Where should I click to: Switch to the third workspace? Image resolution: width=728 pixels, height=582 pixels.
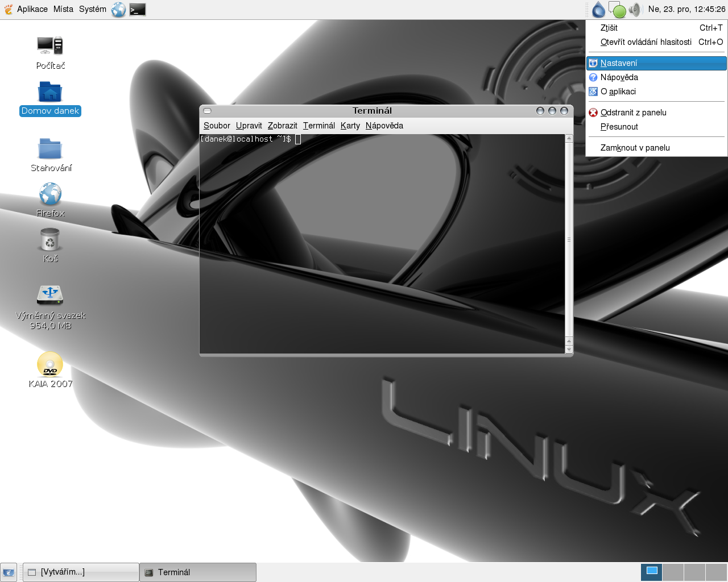pos(695,572)
